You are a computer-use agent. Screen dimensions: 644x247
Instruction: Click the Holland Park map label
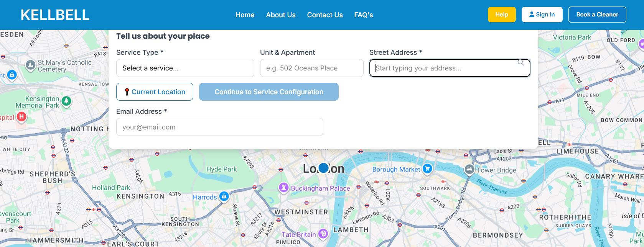(111, 188)
